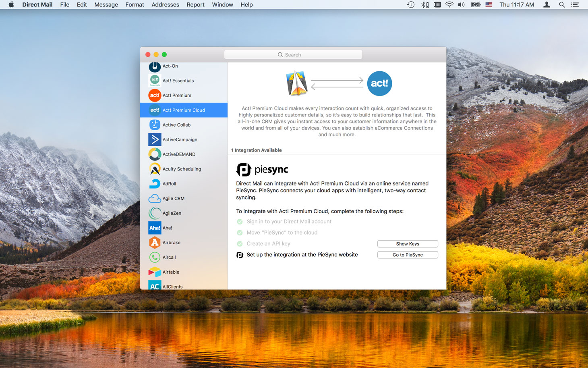Image resolution: width=588 pixels, height=368 pixels.
Task: Select the Airtable icon
Action: tap(155, 272)
